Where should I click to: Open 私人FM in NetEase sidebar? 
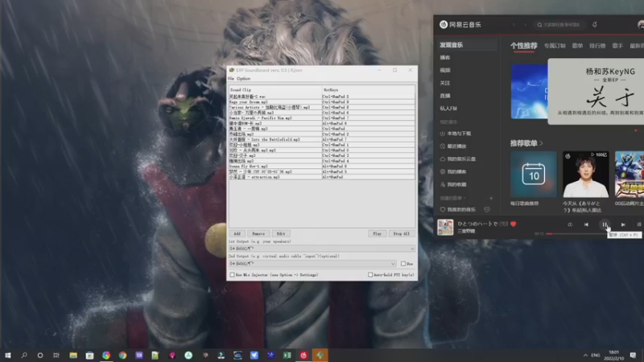point(448,109)
